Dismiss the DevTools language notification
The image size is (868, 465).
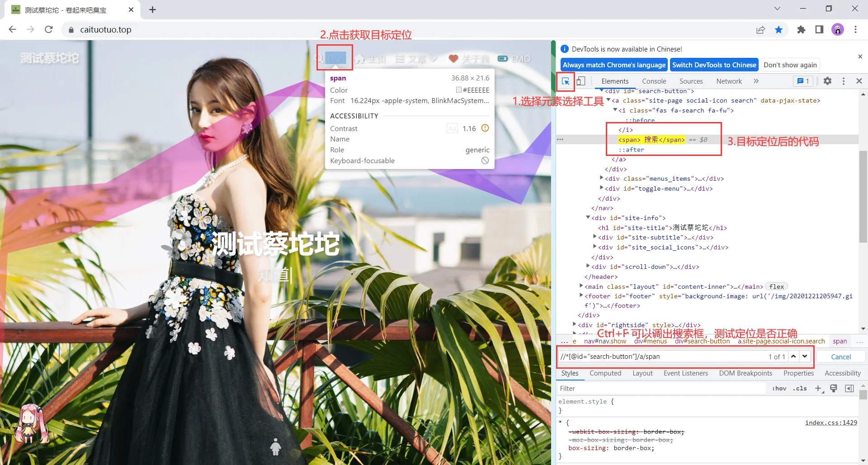[860, 56]
